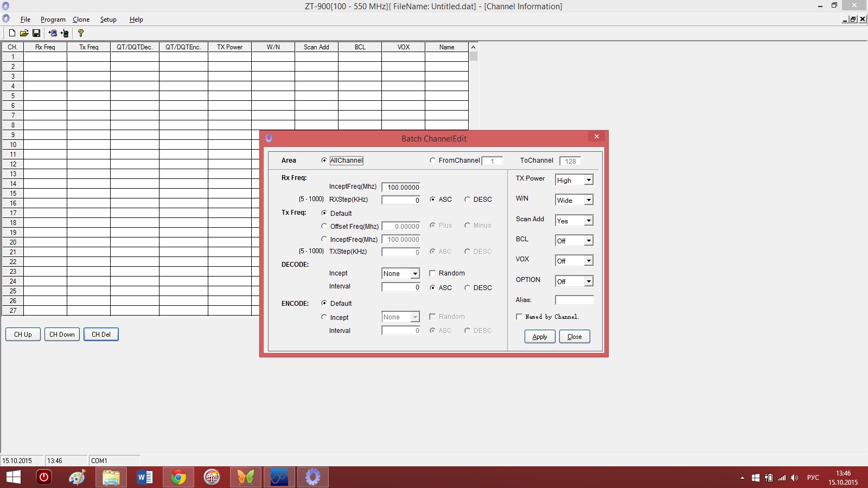The height and width of the screenshot is (488, 868).
Task: Click the orange-green butterfly taskbar icon
Action: [x=245, y=477]
